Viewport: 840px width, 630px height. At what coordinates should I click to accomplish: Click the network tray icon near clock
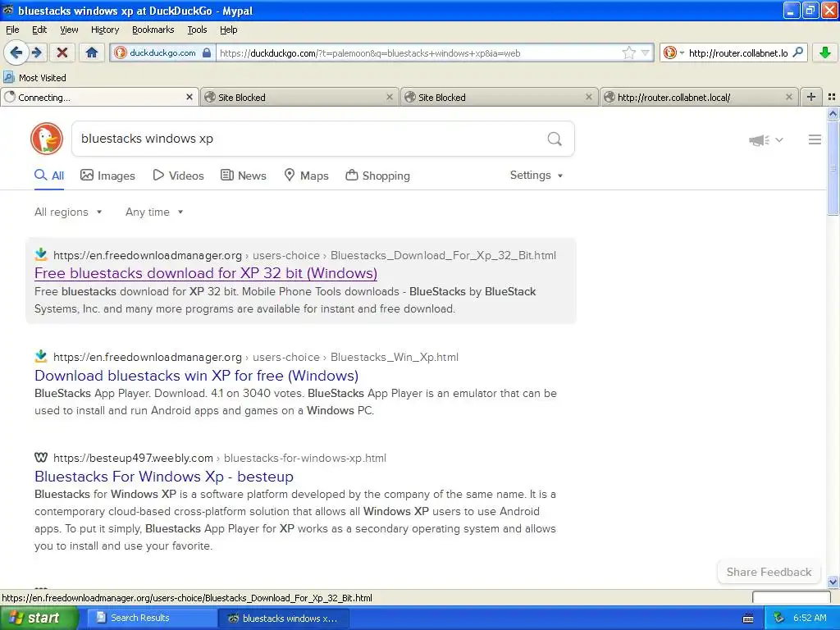(778, 619)
